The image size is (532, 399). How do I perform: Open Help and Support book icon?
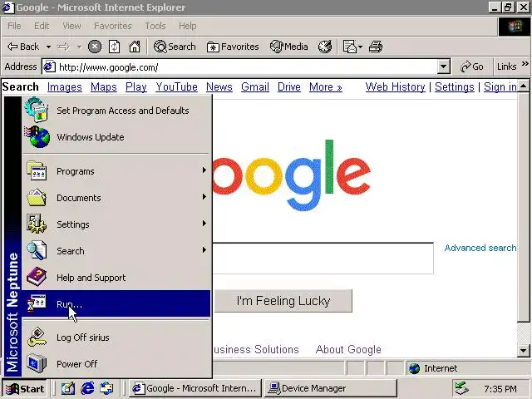point(37,277)
